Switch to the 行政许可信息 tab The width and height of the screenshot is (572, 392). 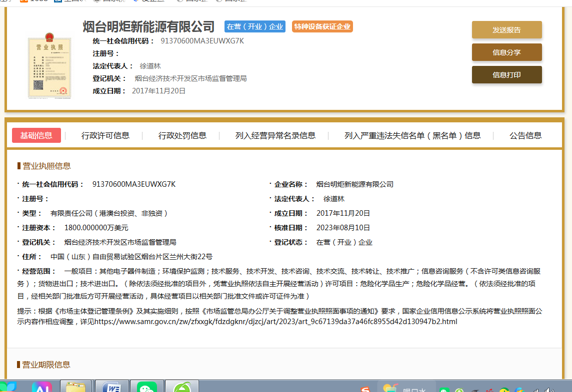click(105, 135)
